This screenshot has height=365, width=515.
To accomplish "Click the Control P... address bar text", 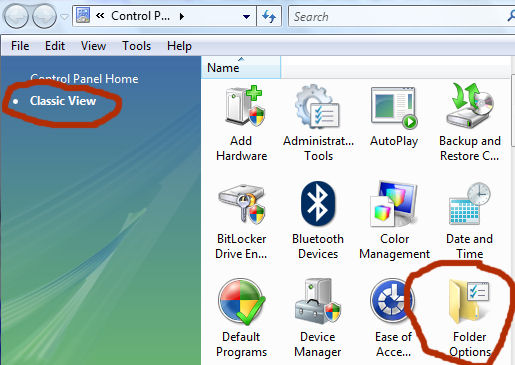I will [140, 16].
